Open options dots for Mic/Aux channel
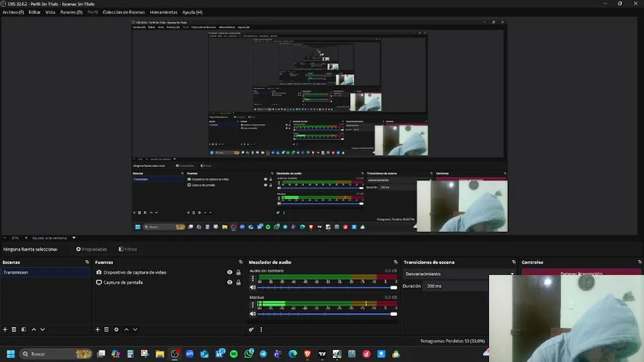The width and height of the screenshot is (644, 362). 253,305
